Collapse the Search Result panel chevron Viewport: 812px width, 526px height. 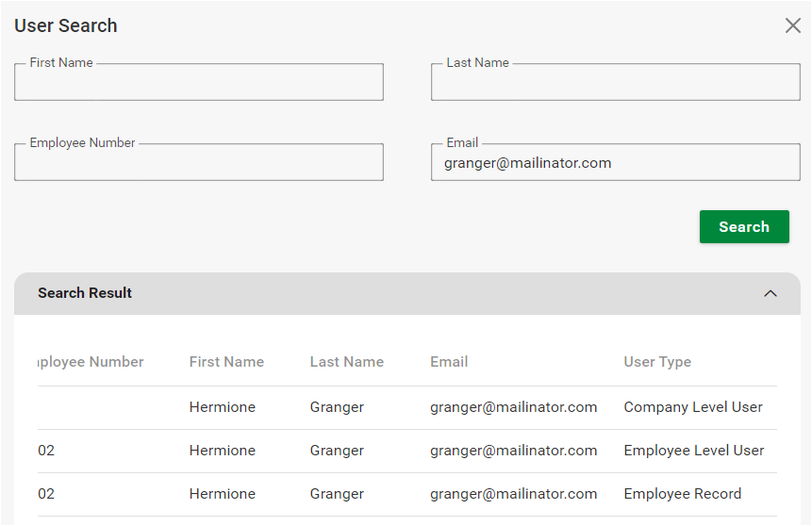(x=770, y=293)
